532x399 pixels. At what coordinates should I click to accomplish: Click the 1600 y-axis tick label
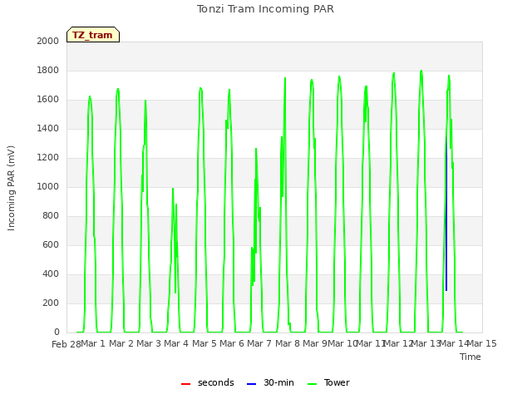click(48, 100)
